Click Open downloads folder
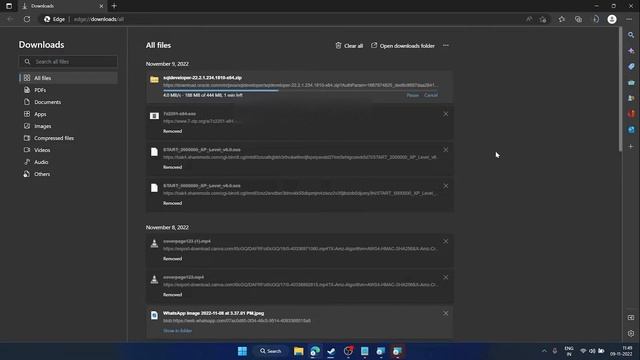 tap(403, 46)
